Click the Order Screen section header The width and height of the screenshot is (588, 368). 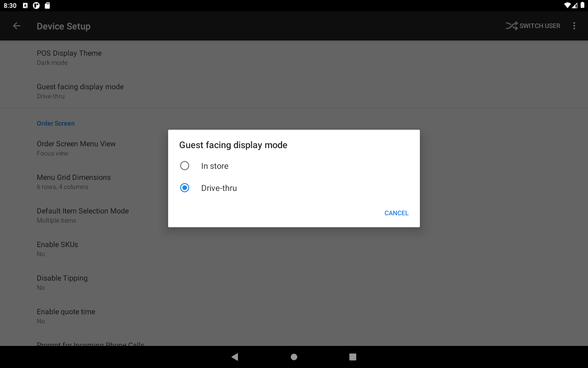pyautogui.click(x=56, y=123)
